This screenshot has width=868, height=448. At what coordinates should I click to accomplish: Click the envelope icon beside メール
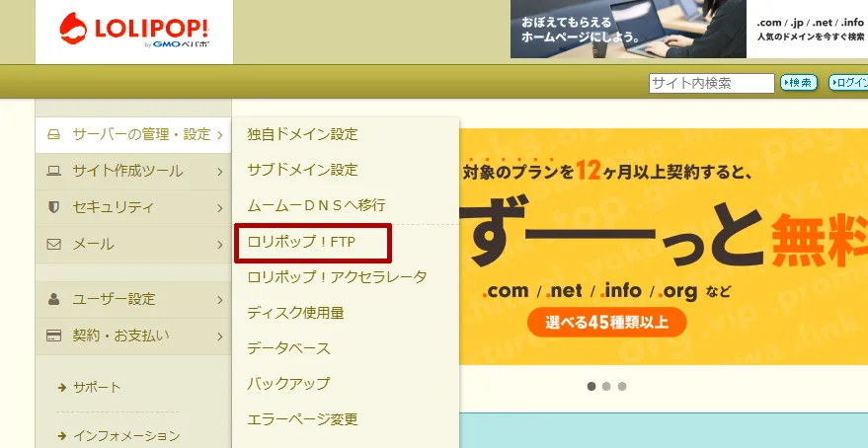tap(54, 244)
